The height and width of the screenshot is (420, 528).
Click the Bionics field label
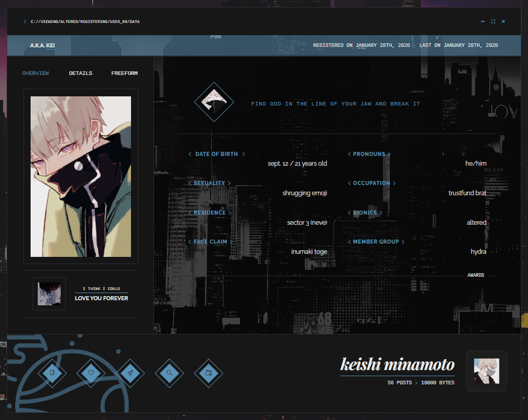365,213
